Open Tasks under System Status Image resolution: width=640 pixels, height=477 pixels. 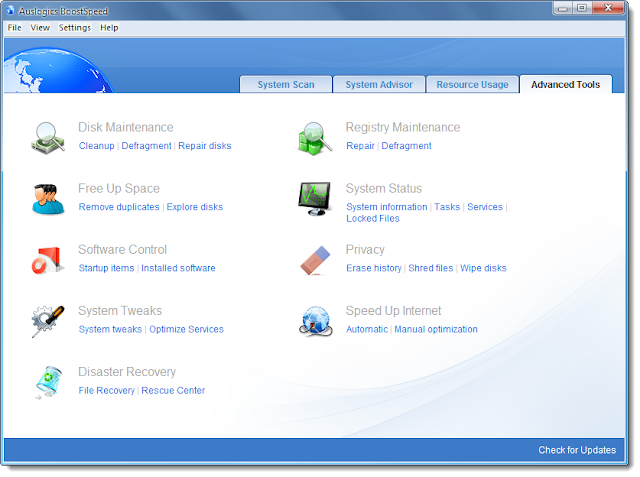(x=447, y=207)
